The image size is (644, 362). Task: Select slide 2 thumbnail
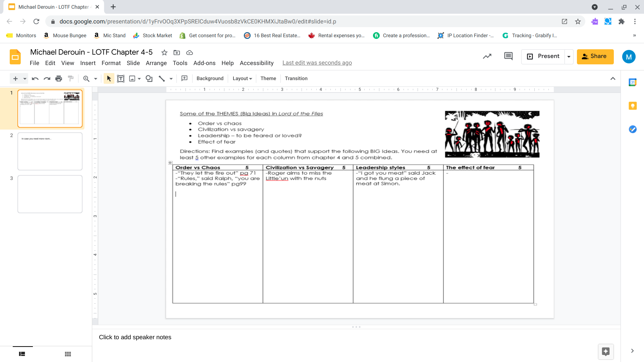coord(50,151)
